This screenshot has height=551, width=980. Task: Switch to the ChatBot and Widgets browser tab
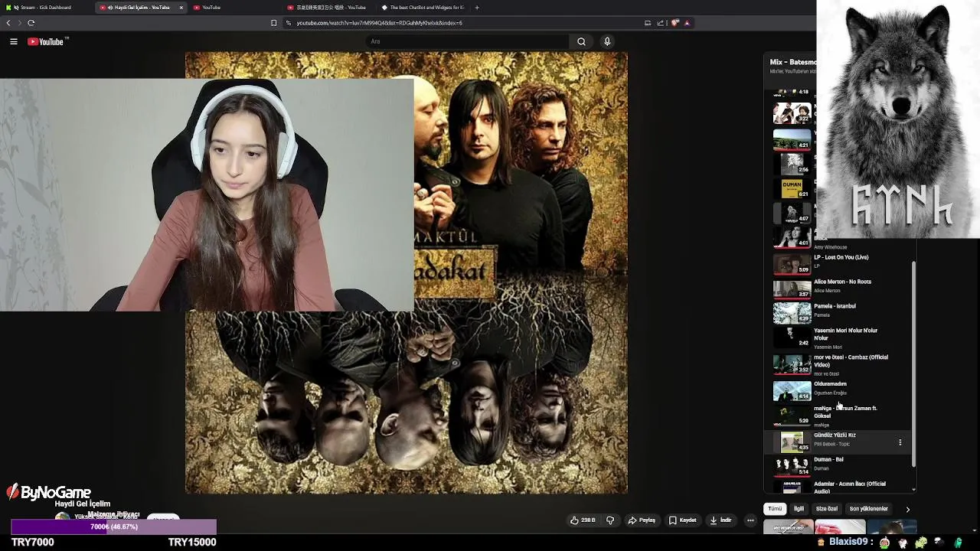click(x=423, y=8)
